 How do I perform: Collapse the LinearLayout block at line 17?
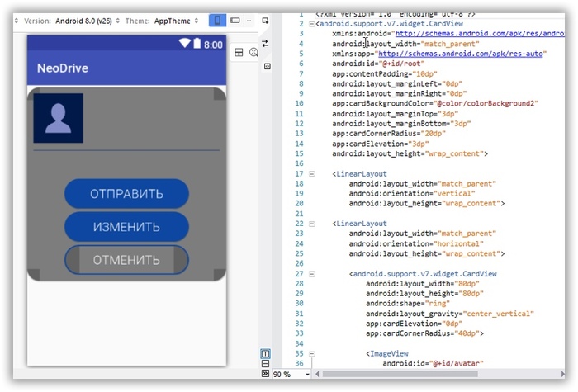pyautogui.click(x=311, y=174)
